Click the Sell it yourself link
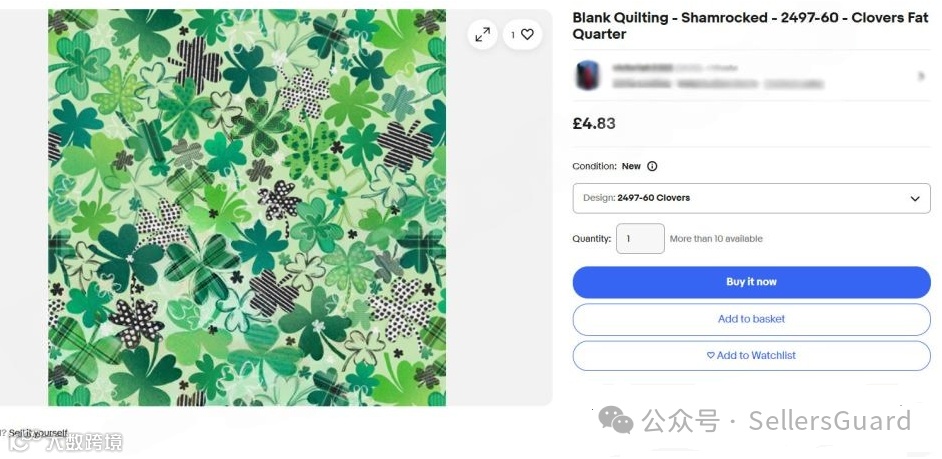 click(x=38, y=433)
